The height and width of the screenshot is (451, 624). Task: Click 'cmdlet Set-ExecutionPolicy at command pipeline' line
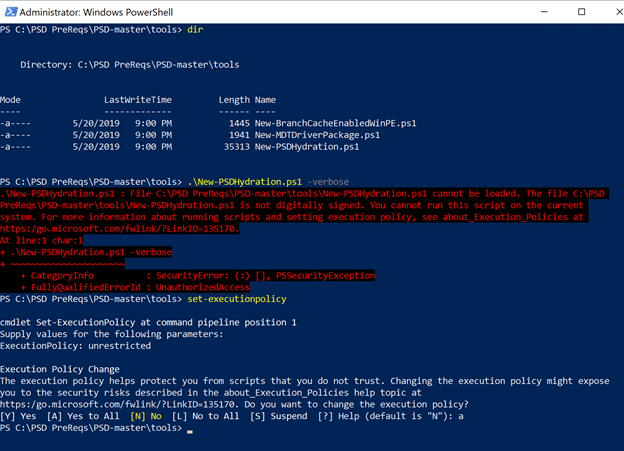(148, 322)
